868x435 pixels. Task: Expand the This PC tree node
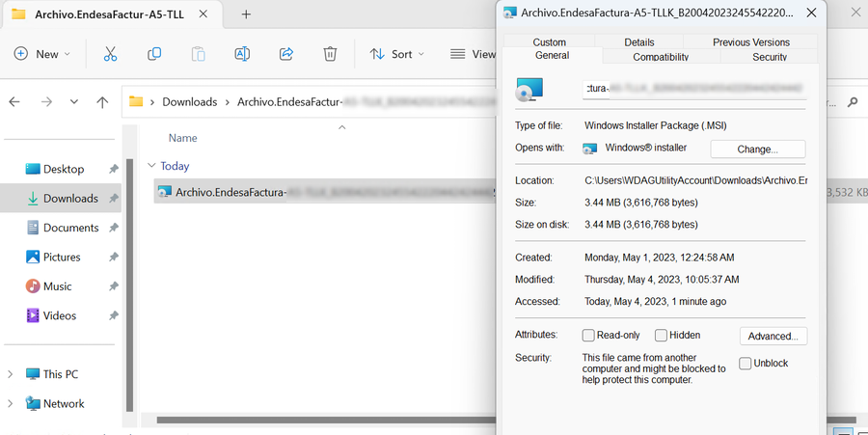[x=11, y=374]
